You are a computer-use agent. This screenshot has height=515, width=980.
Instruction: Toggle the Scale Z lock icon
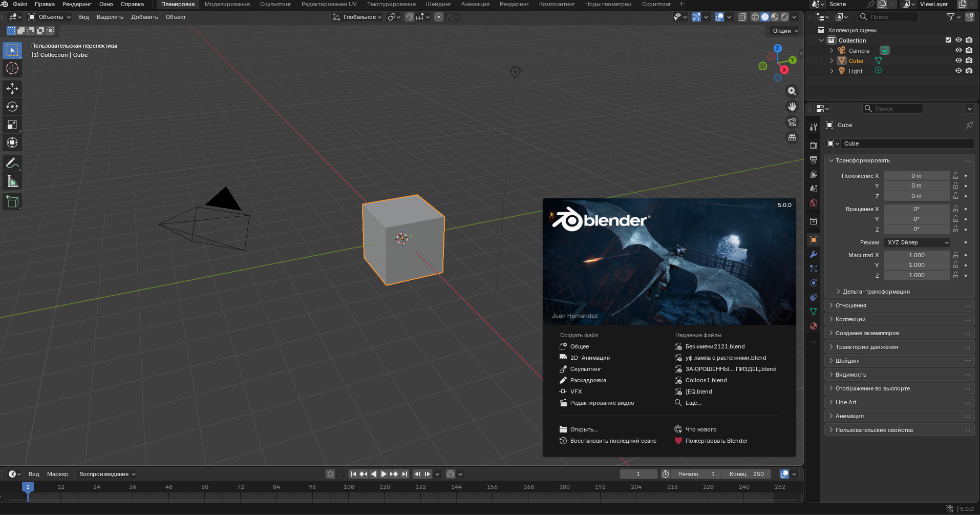[x=955, y=275]
